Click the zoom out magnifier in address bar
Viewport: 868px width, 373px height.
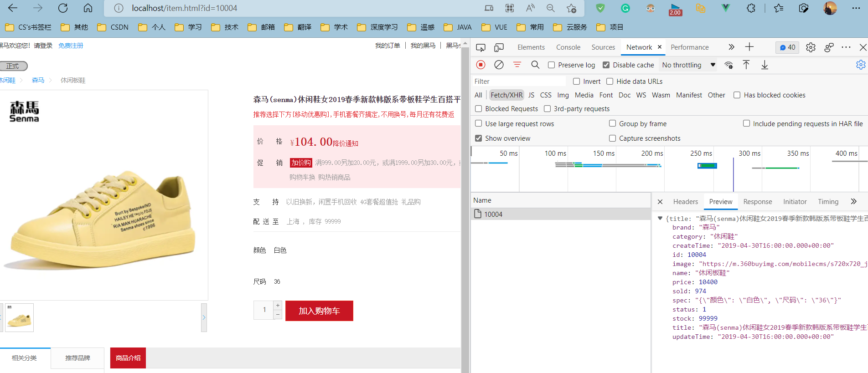(x=551, y=8)
